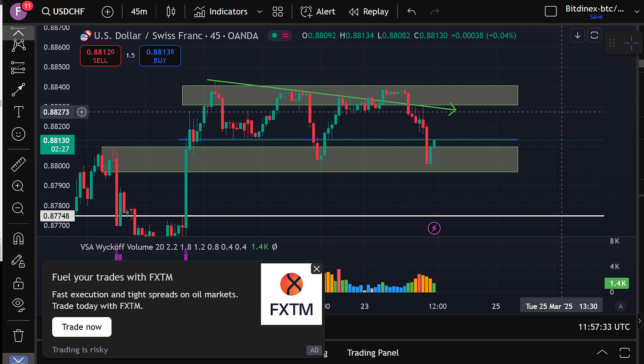Click the down-arrow button at chart top-right
The image size is (644, 364).
[578, 35]
